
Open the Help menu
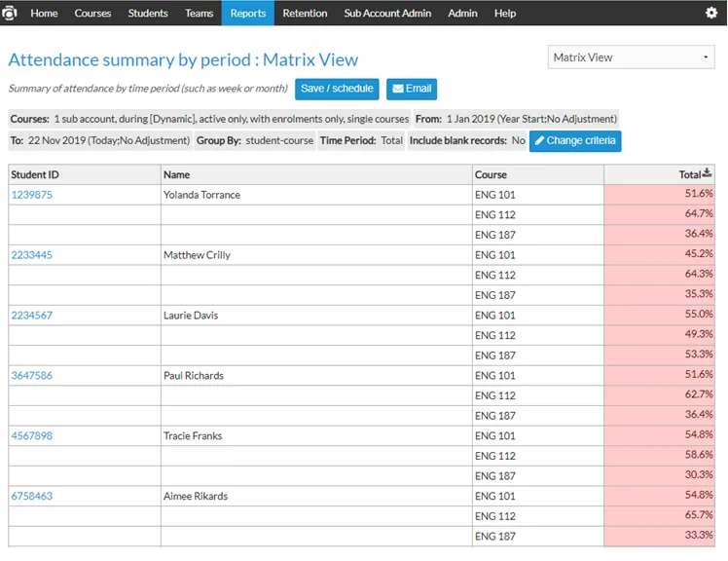(x=505, y=13)
